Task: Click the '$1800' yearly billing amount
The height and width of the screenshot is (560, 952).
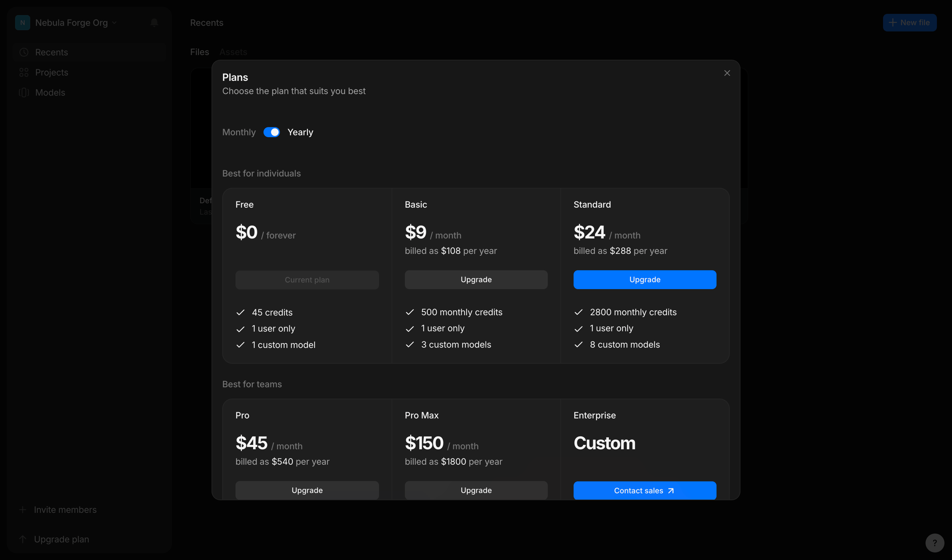Action: point(453,462)
